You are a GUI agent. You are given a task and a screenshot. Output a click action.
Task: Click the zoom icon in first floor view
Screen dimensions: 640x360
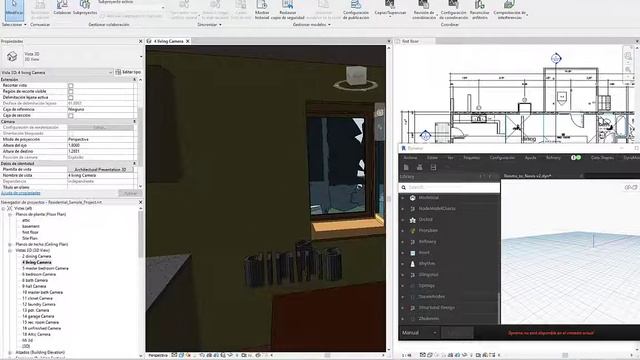(x=629, y=70)
